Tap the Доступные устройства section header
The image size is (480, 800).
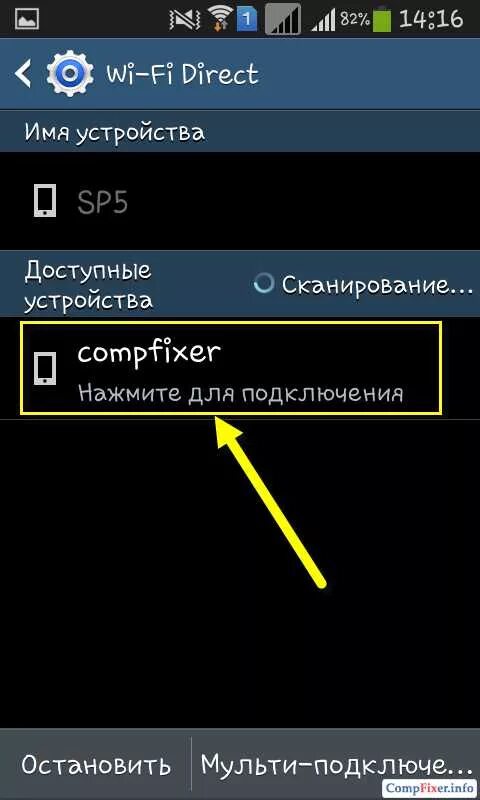(x=88, y=285)
